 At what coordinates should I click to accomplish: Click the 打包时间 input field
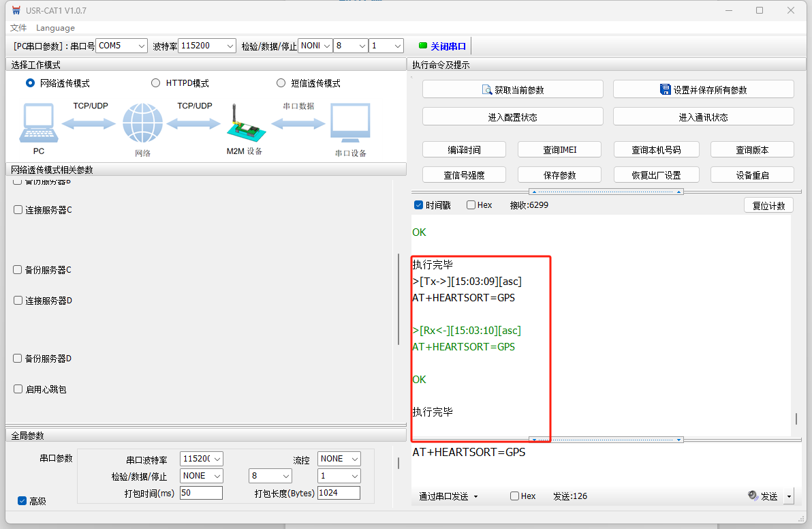pos(201,493)
